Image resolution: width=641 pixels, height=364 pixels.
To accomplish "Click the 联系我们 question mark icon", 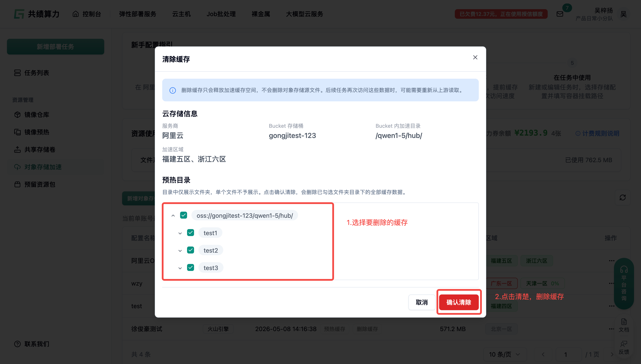I will [x=17, y=344].
